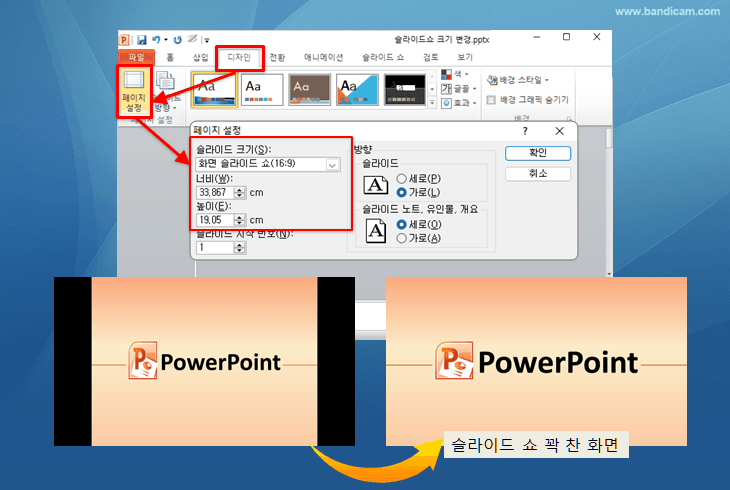
Task: Switch to the 삽입 (Insert) tab
Action: [x=201, y=57]
